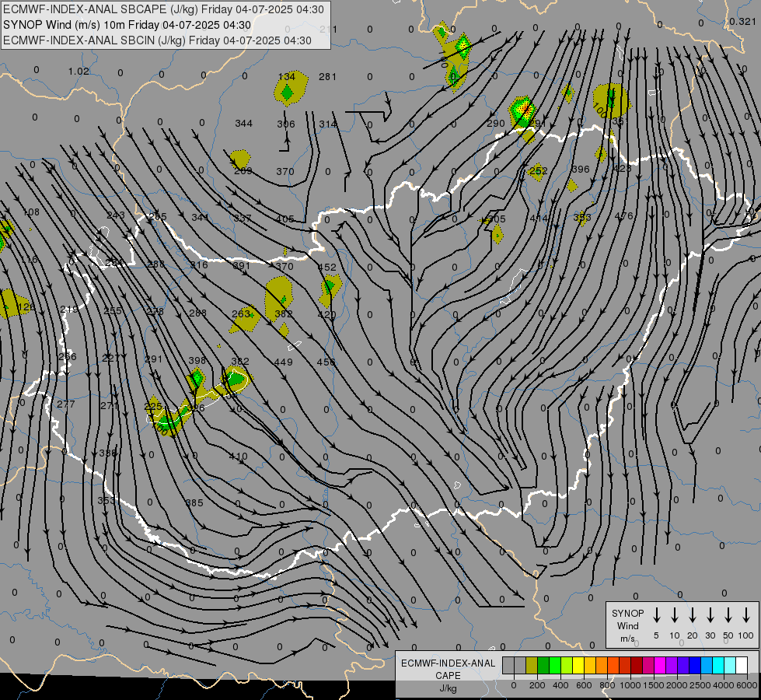Pick the dark green CAPE legend swatch
761x700 pixels.
tap(543, 665)
